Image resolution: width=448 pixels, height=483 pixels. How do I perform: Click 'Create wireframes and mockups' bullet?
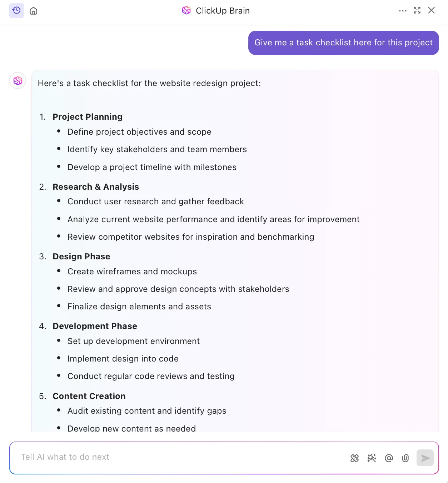point(132,272)
